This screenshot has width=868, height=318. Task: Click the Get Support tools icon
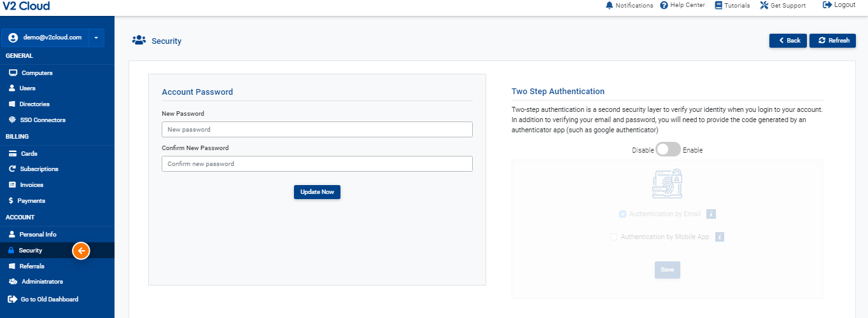point(764,5)
